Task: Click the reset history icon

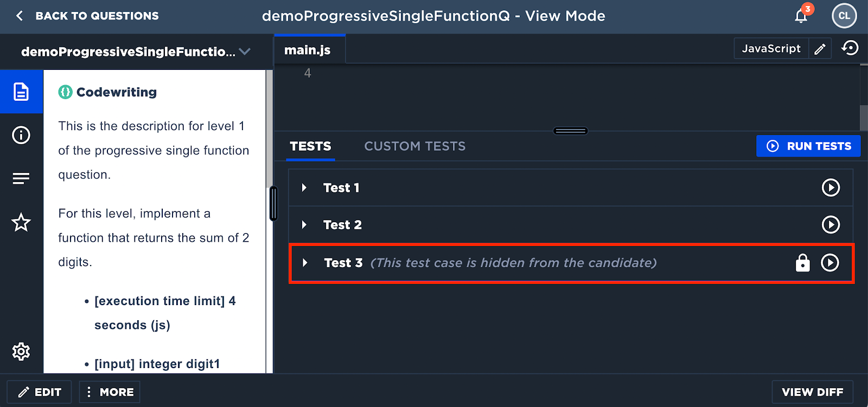Action: pos(850,48)
